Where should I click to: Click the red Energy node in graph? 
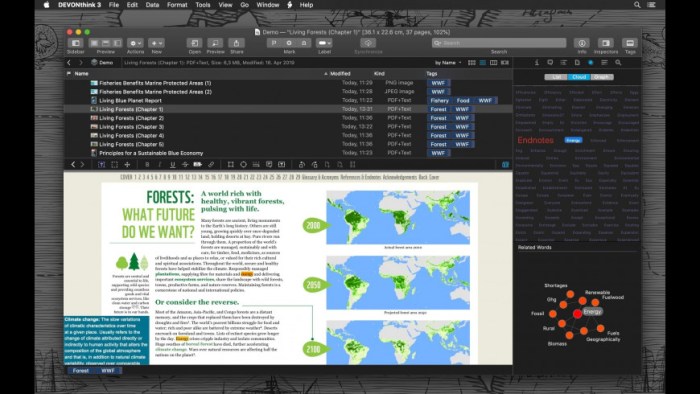577,314
